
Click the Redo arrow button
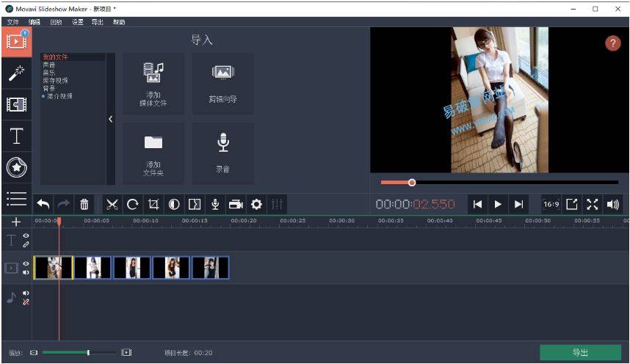(x=63, y=205)
